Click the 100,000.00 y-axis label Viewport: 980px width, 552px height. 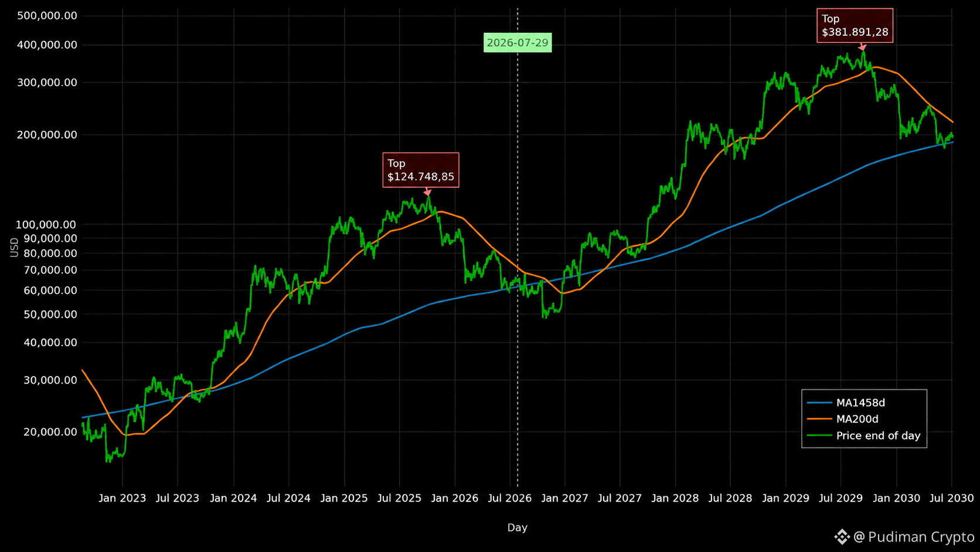click(46, 224)
